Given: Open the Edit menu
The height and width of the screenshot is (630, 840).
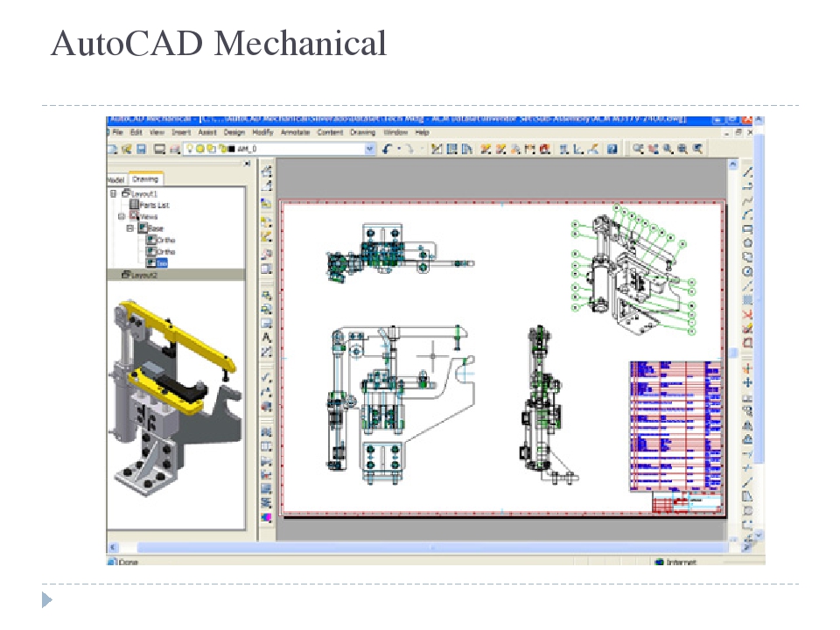Looking at the screenshot, I should [136, 132].
